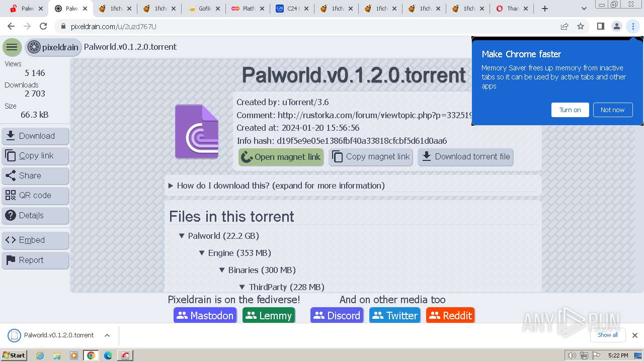Close the downloads bar
Viewport: 644px width, 362px height.
point(635,335)
